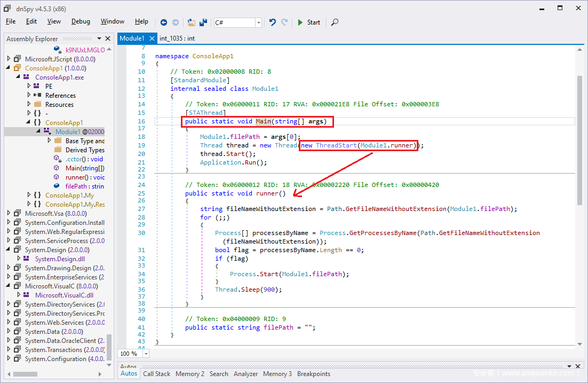Open the Debug menu
This screenshot has width=588, height=383.
tap(81, 21)
